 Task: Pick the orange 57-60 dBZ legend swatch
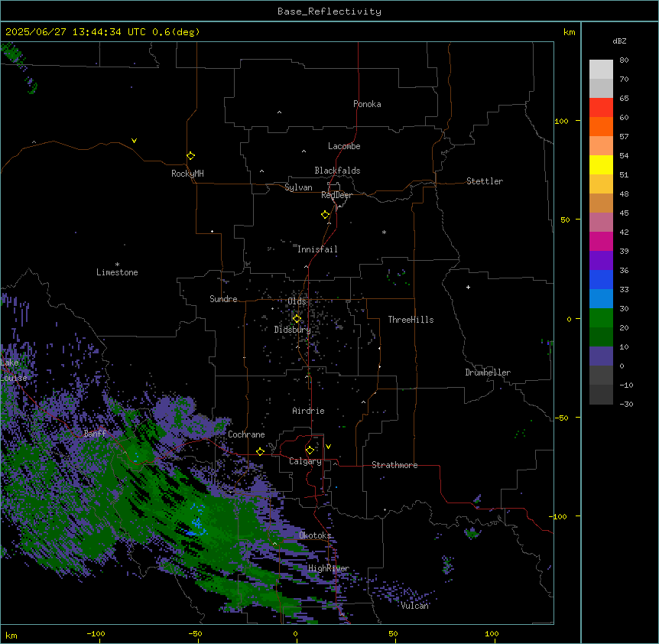(601, 127)
